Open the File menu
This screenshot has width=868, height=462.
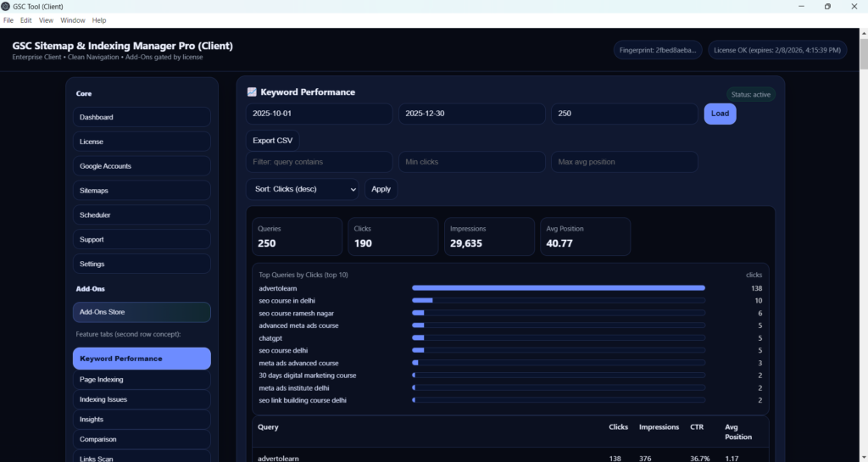pyautogui.click(x=8, y=19)
